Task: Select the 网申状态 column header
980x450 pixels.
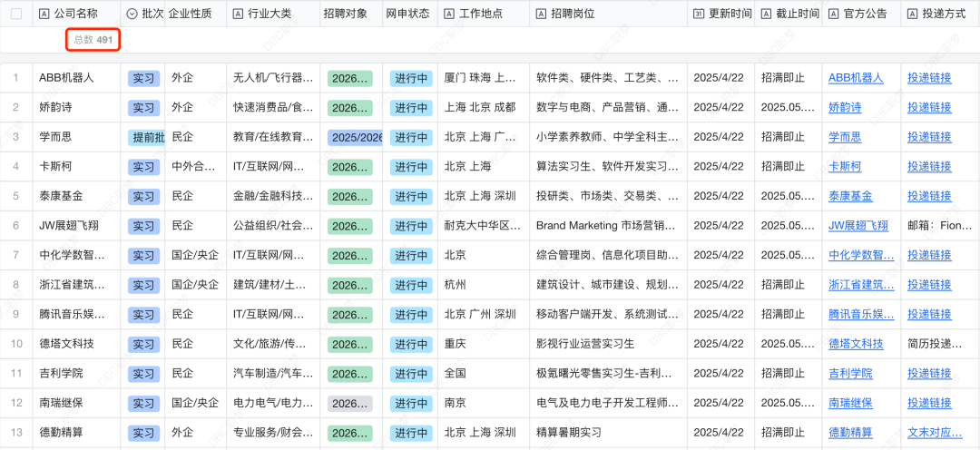Action: 408,14
